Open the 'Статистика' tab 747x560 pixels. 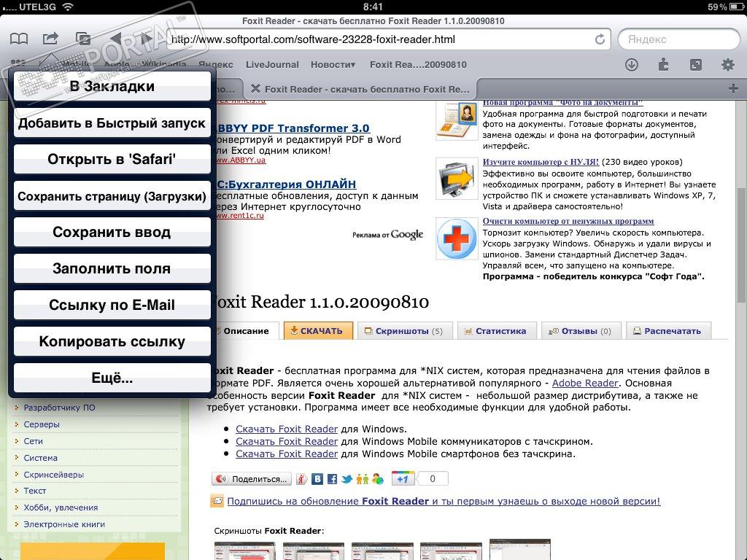click(496, 331)
